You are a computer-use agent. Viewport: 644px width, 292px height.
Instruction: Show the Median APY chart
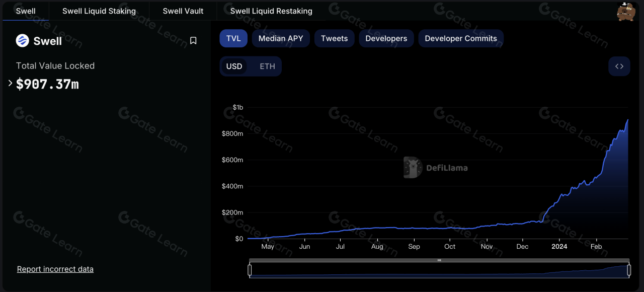(280, 38)
